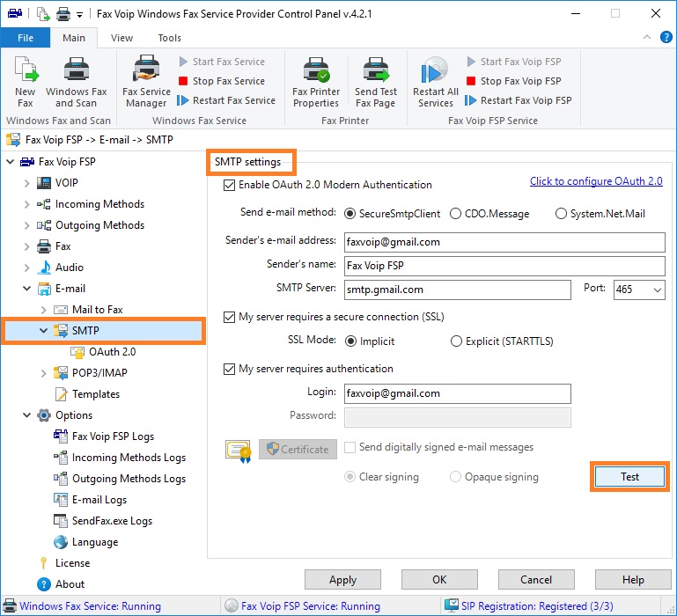Open the Fax Service Manager
Image resolution: width=677 pixels, height=616 pixels.
point(146,82)
